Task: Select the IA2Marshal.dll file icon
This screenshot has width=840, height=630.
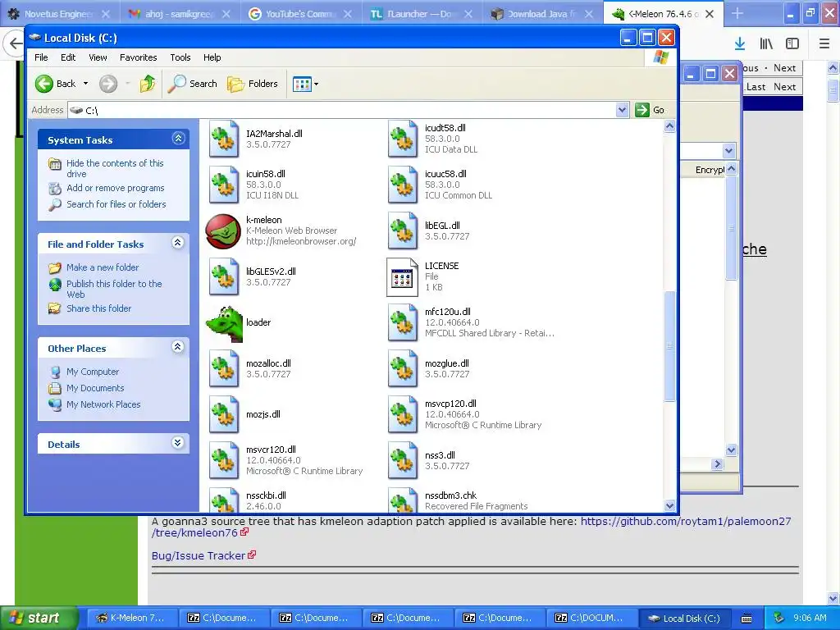Action: click(223, 139)
